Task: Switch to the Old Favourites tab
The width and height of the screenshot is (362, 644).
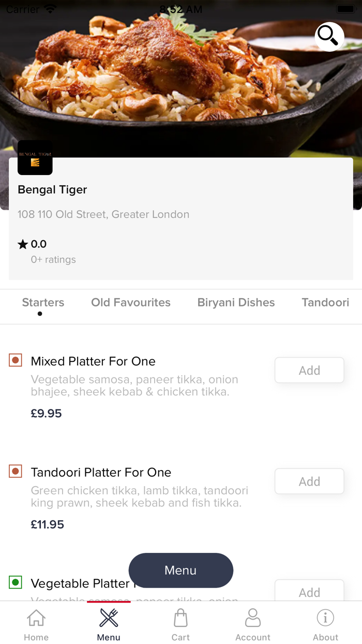Action: click(x=131, y=302)
